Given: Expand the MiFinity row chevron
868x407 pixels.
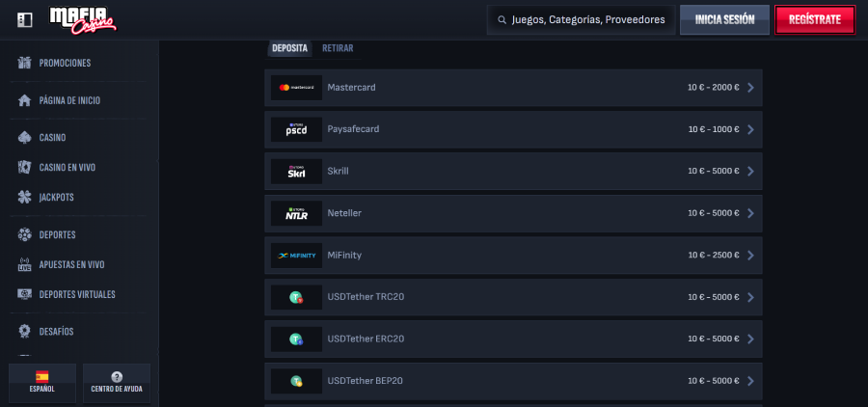Looking at the screenshot, I should [750, 256].
